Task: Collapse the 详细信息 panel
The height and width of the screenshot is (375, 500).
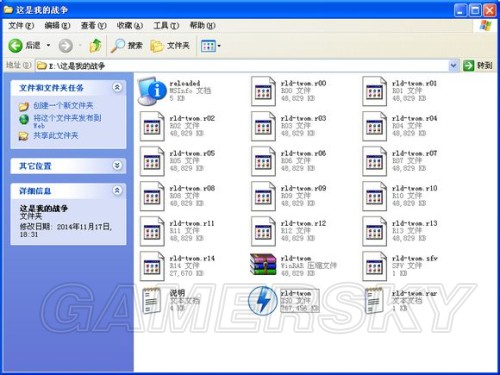Action: [117, 190]
